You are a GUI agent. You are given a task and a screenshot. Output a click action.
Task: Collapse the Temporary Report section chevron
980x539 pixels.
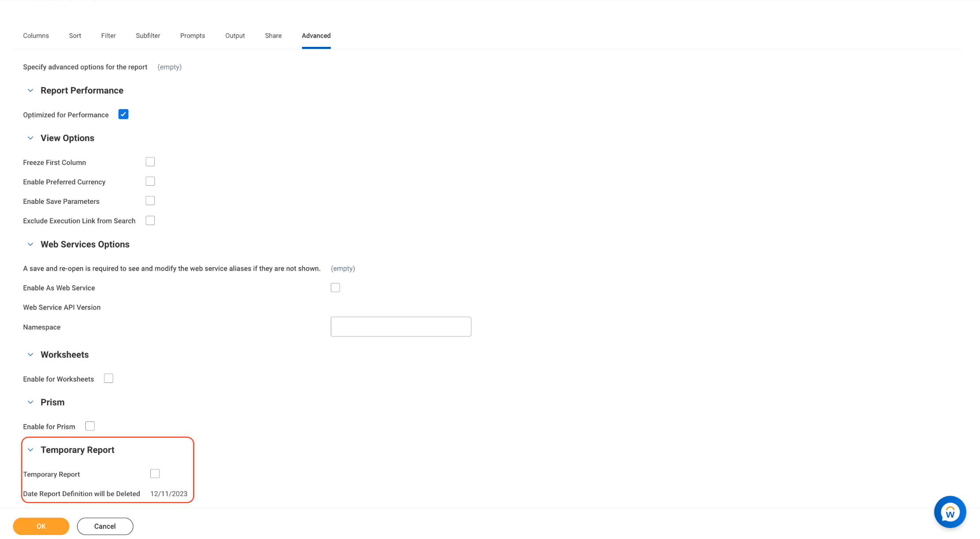pyautogui.click(x=30, y=450)
